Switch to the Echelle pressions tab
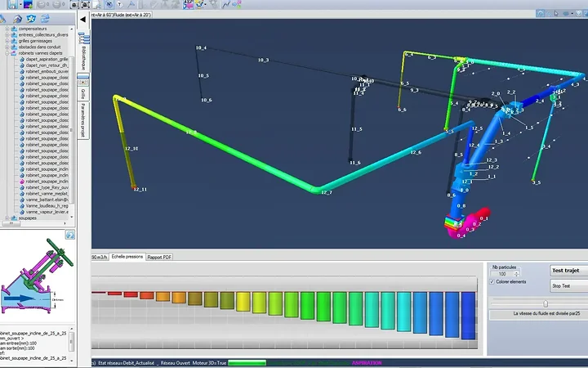Image resolution: width=588 pixels, height=368 pixels. click(127, 257)
